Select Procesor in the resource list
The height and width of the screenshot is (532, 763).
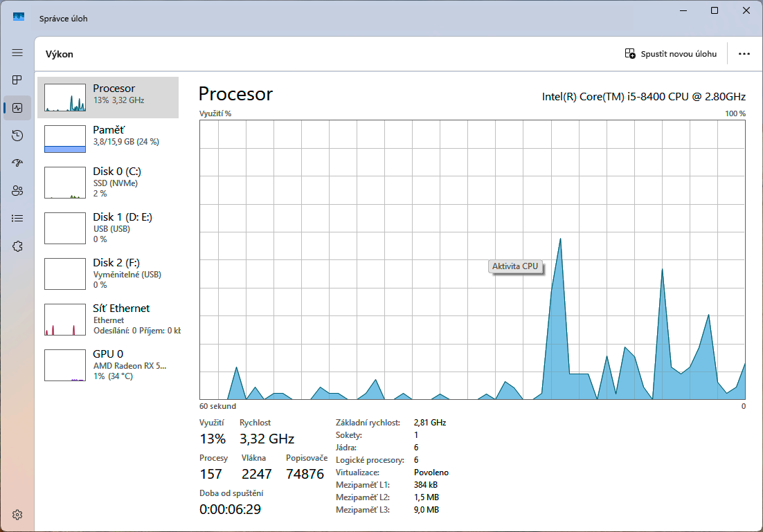point(108,98)
